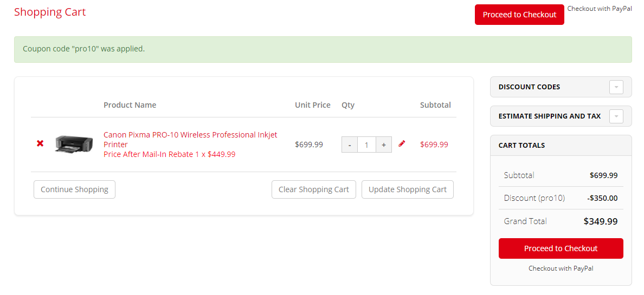Click Continue Shopping button
Screen dimensions: 644x295
74,189
